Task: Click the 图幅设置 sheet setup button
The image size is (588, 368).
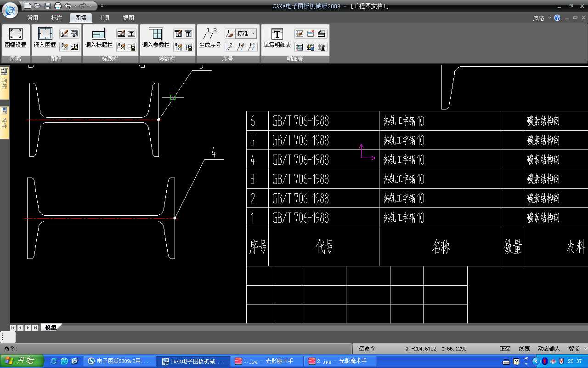Action: [16, 39]
